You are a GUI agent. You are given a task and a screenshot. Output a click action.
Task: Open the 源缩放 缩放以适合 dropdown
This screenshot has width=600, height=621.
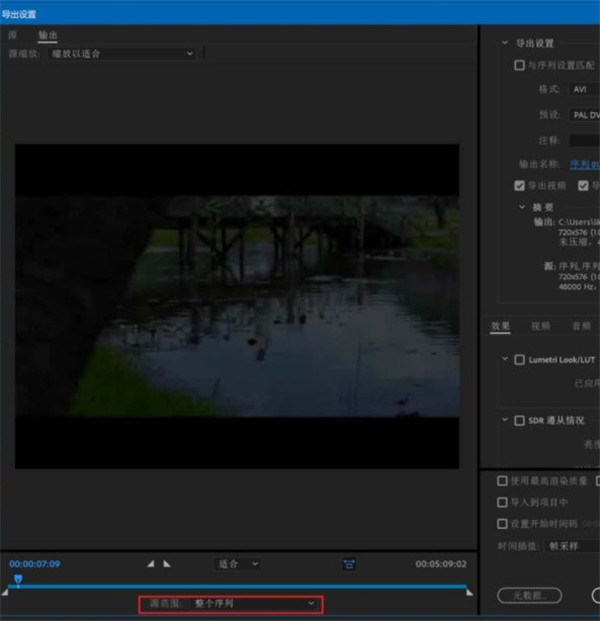121,53
